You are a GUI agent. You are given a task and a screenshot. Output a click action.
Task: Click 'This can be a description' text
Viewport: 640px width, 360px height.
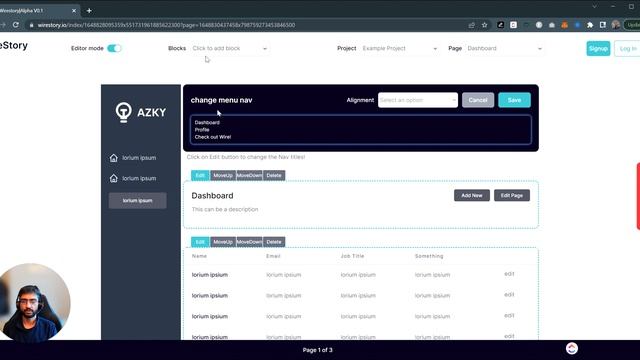[x=225, y=209]
